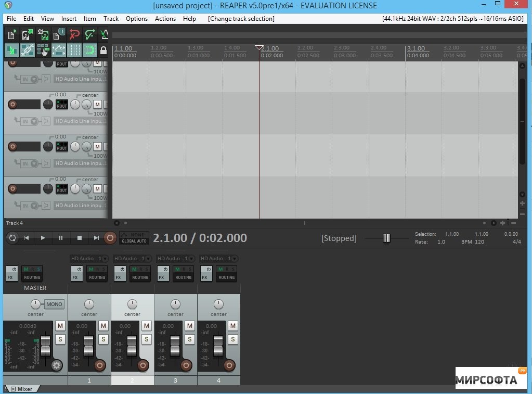Screen dimensions: 532x394
Task: Solo mixer track 2
Action: tap(146, 339)
